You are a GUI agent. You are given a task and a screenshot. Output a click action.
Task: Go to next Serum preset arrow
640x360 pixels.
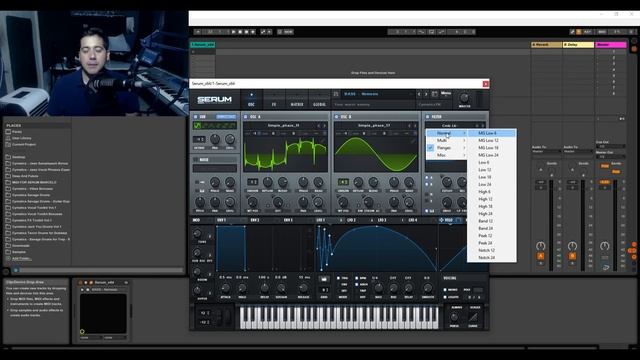pyautogui.click(x=426, y=94)
